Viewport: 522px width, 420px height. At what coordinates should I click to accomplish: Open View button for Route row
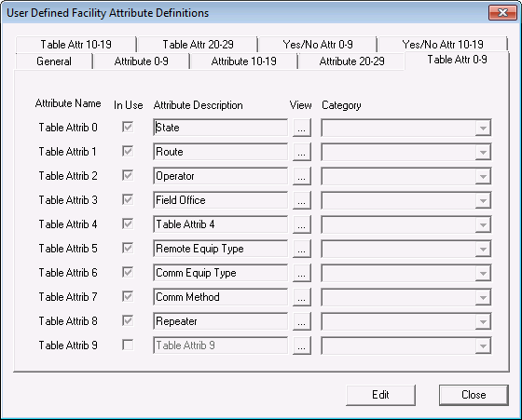(x=302, y=152)
